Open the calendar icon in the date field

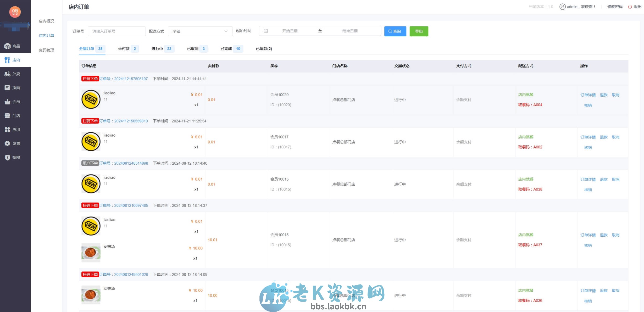[266, 31]
